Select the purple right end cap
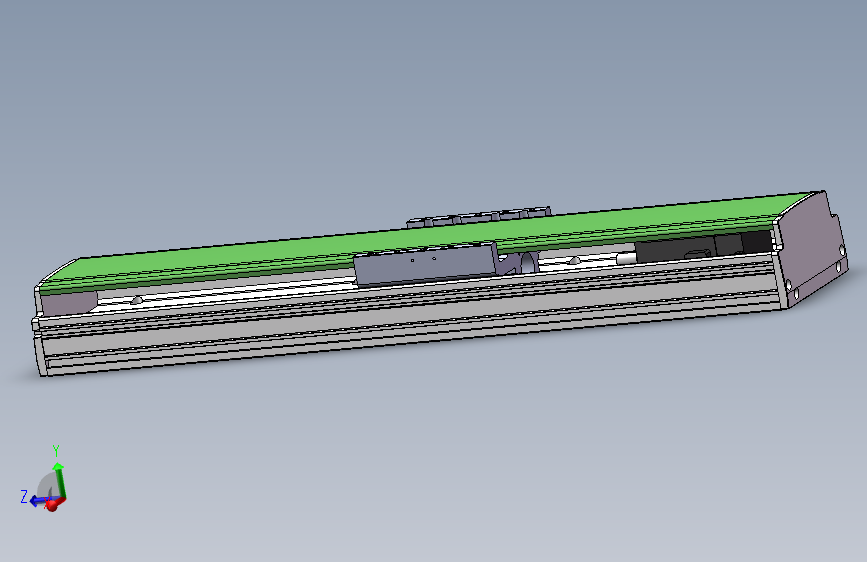Image resolution: width=867 pixels, height=562 pixels. point(808,249)
